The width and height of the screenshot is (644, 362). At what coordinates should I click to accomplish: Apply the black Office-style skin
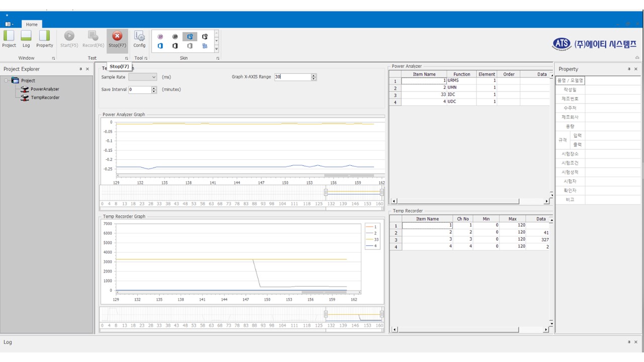click(x=175, y=46)
